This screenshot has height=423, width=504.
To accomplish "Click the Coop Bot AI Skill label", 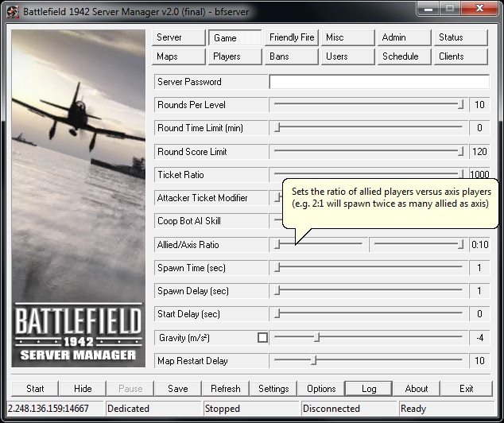I will tap(189, 221).
